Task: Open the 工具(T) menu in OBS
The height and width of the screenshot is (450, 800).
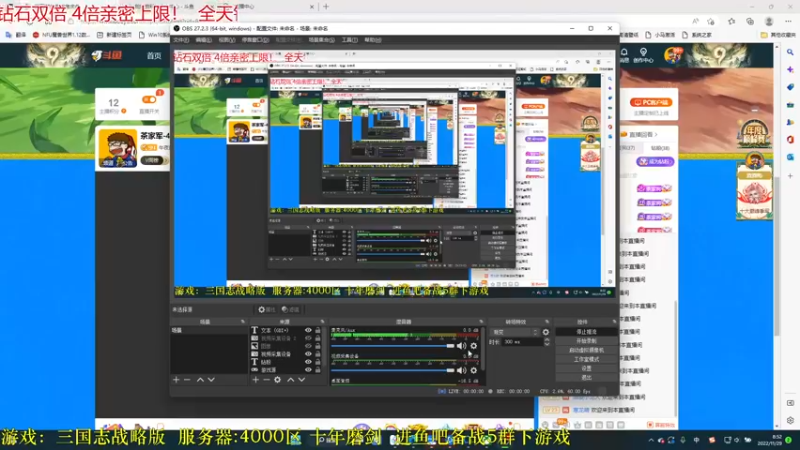Action: pos(349,40)
